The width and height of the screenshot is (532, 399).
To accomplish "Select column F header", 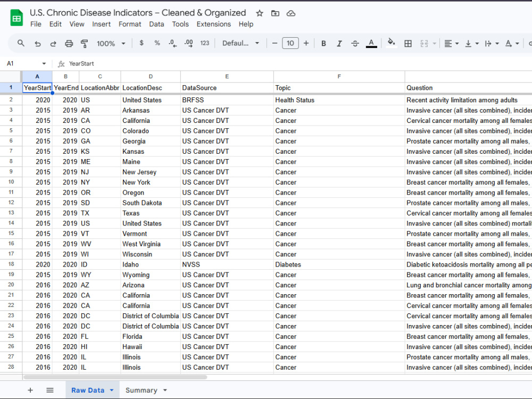I will click(x=339, y=77).
